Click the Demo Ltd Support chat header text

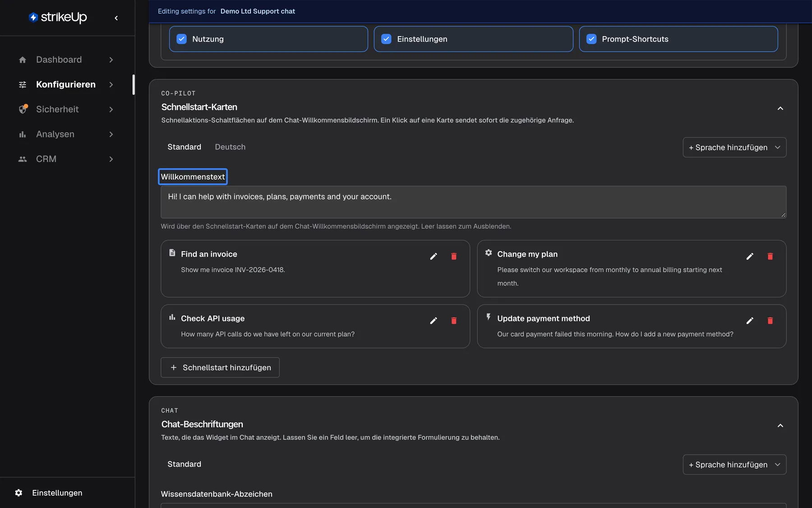pos(258,11)
